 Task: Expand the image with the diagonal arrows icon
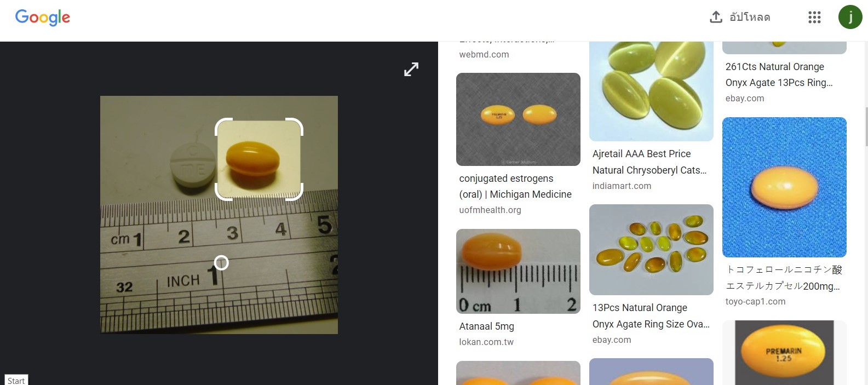point(411,69)
